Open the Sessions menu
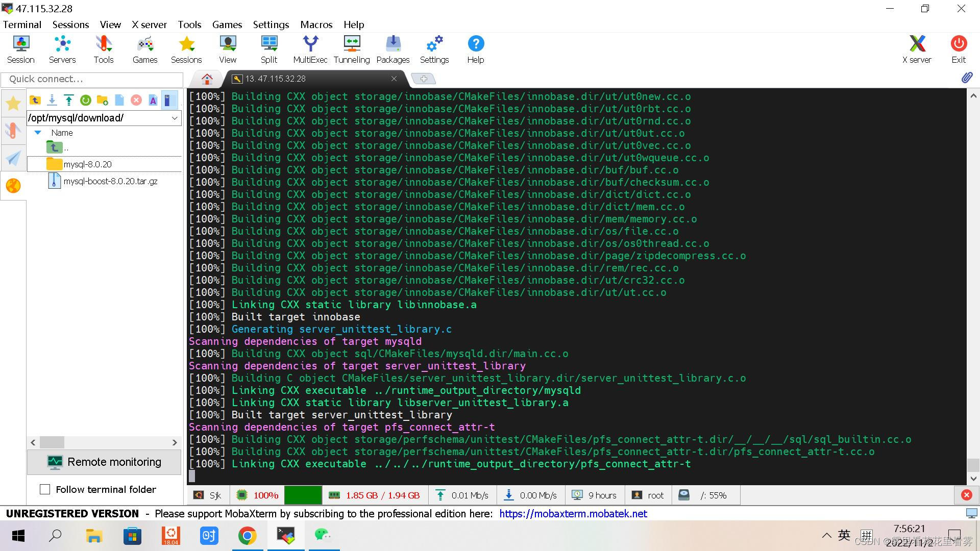 click(70, 24)
